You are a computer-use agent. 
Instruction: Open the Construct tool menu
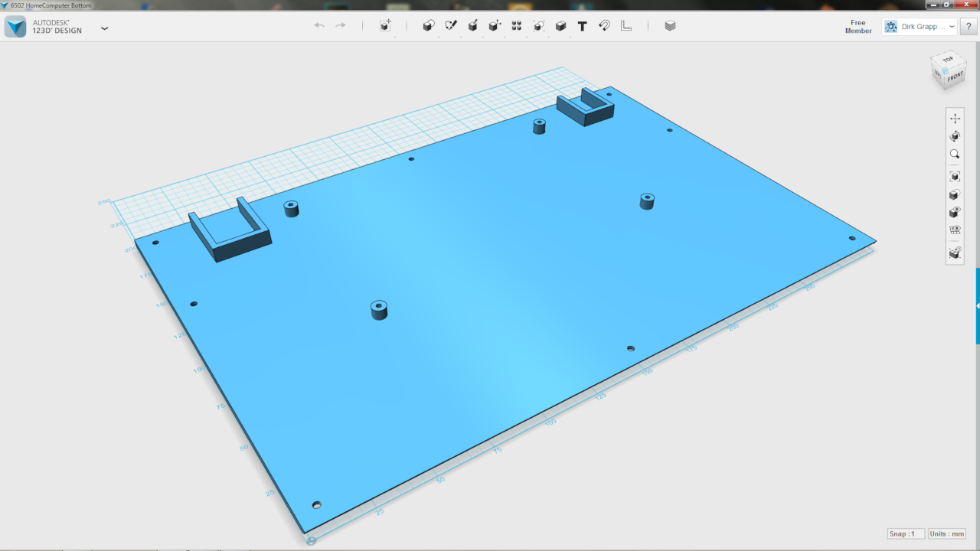[x=473, y=26]
